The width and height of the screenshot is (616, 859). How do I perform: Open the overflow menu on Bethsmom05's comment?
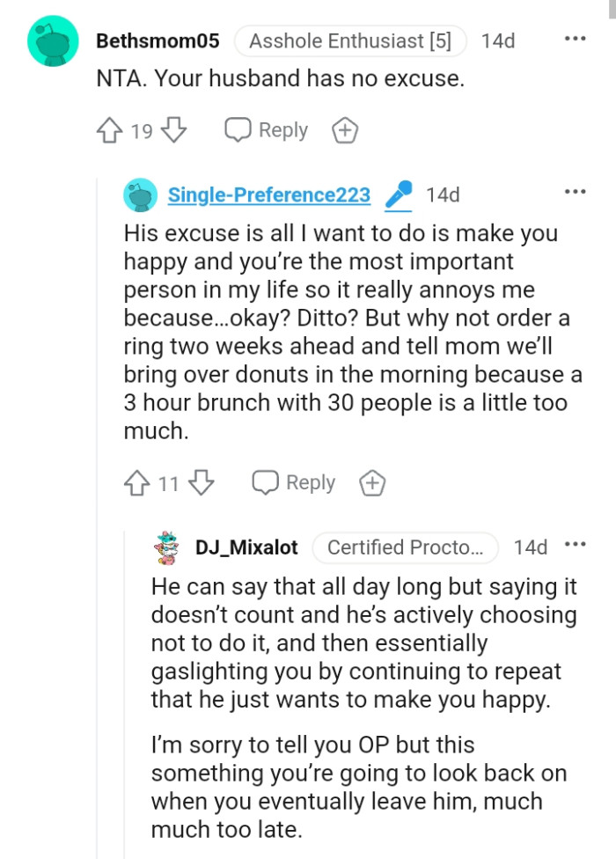575,37
